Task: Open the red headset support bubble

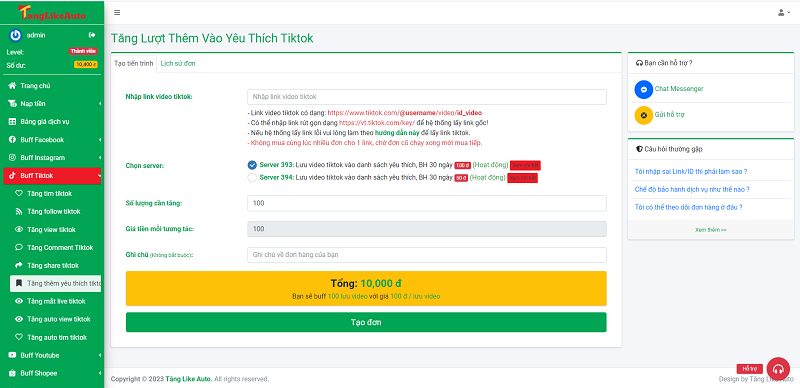Action: point(778,369)
